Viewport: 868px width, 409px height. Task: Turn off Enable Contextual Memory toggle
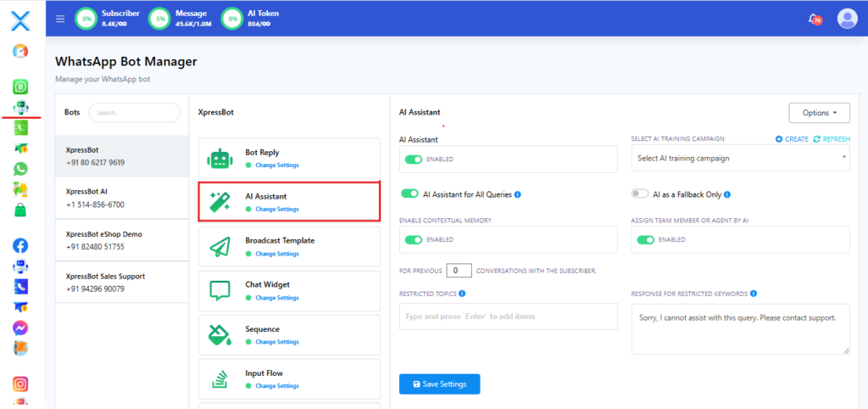click(414, 239)
